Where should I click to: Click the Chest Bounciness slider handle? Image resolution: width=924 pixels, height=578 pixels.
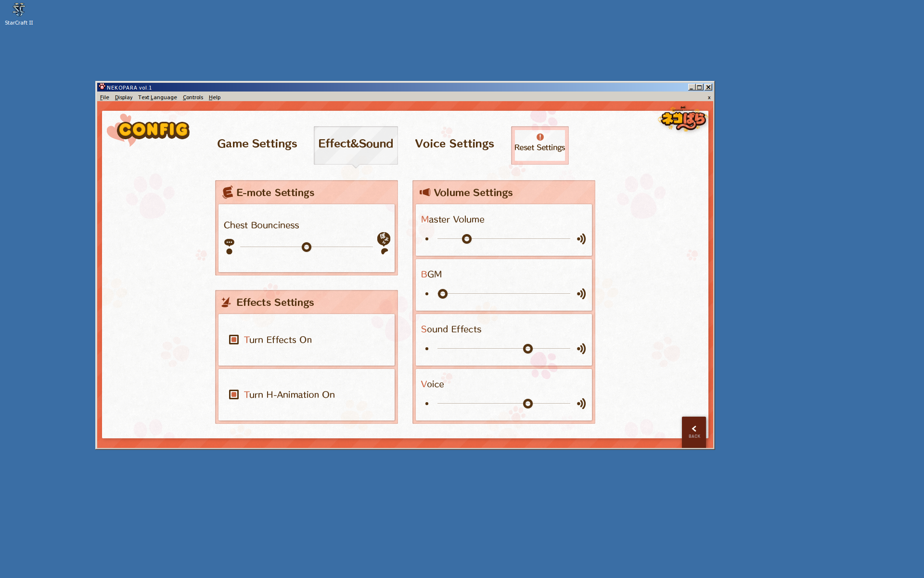tap(307, 247)
